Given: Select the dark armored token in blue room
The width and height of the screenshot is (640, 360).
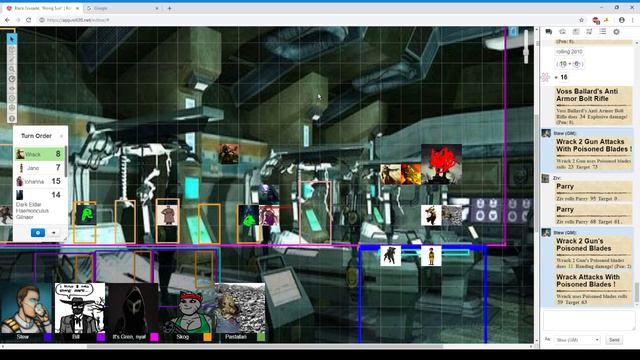Looking at the screenshot, I should (391, 256).
